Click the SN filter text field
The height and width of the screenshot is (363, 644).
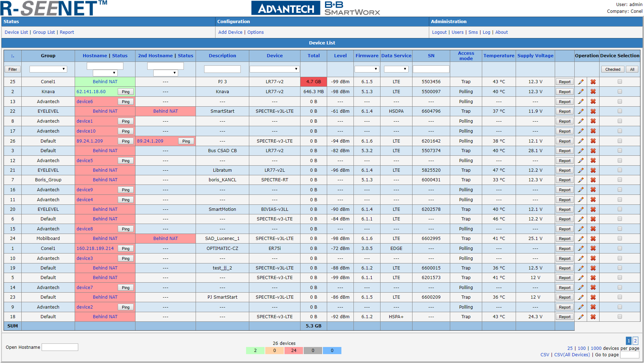pos(431,69)
